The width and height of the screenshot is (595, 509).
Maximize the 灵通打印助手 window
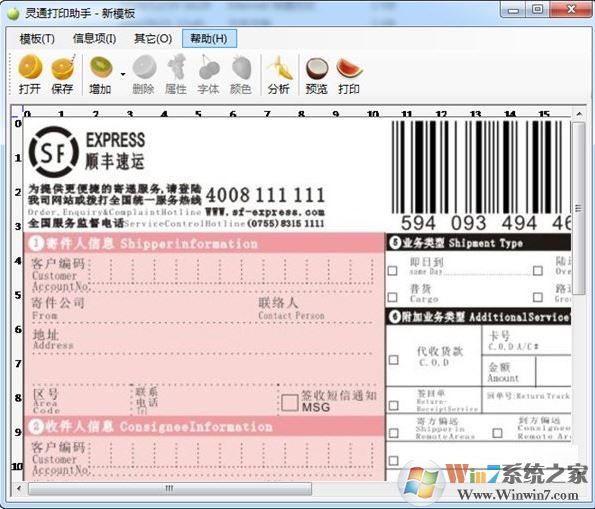[538, 10]
